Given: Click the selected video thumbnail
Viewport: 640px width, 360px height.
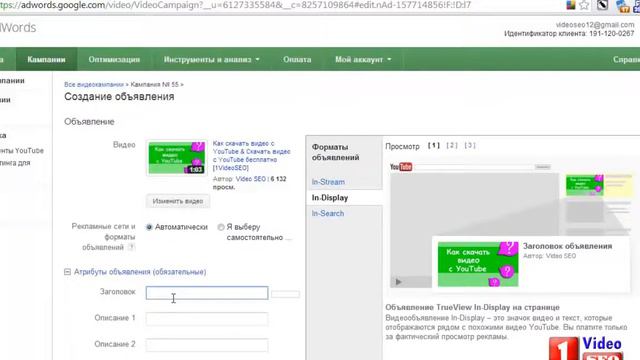Looking at the screenshot, I should click(x=176, y=158).
